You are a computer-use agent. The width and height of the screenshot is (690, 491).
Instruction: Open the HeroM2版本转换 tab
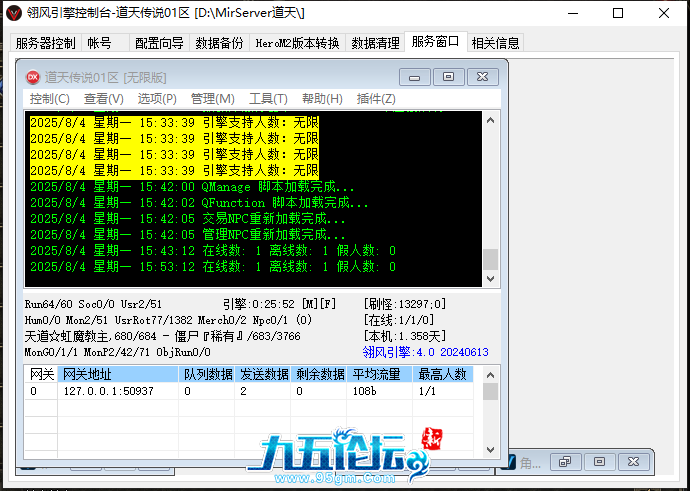pyautogui.click(x=297, y=43)
